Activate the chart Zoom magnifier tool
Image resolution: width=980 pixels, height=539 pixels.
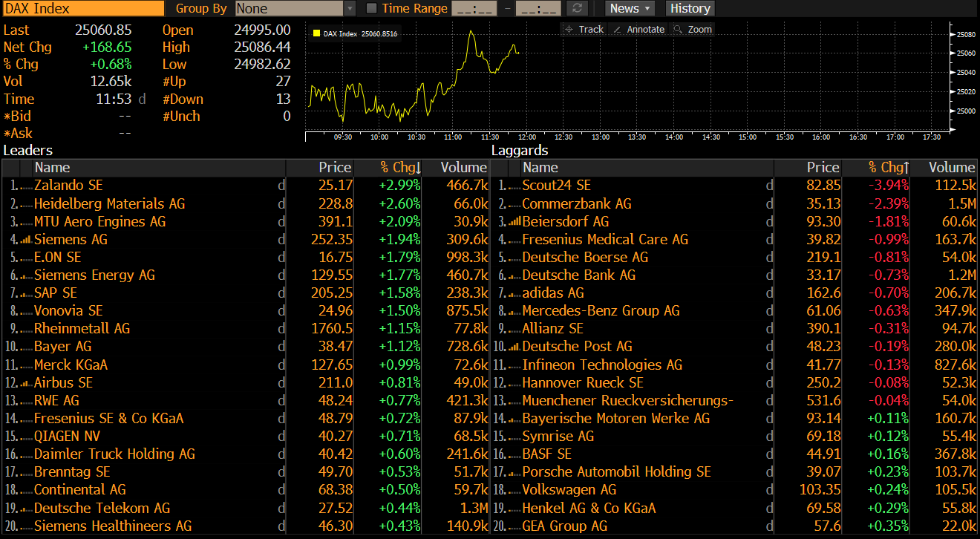click(x=694, y=29)
